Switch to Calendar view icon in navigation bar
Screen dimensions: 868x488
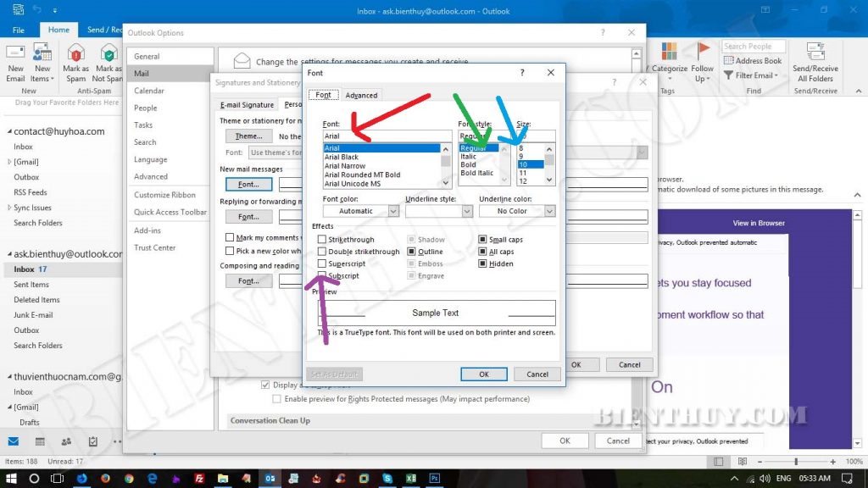pyautogui.click(x=40, y=441)
